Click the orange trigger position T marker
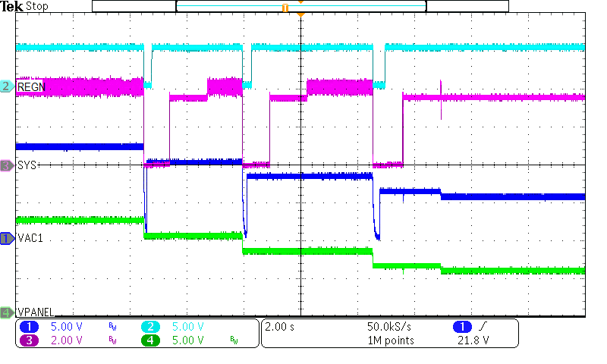Screen dimensions: 607x364 pyautogui.click(x=285, y=7)
